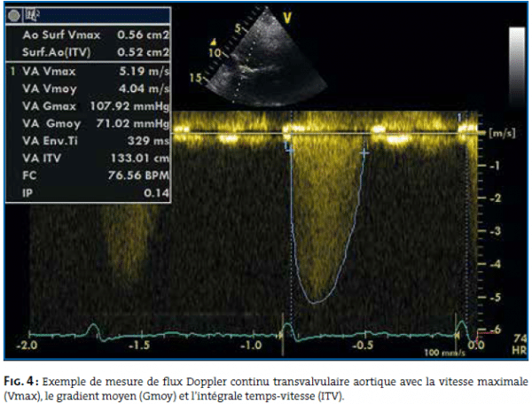
Task: Click the measurement tool icon beside the round icon
Action: [31, 15]
